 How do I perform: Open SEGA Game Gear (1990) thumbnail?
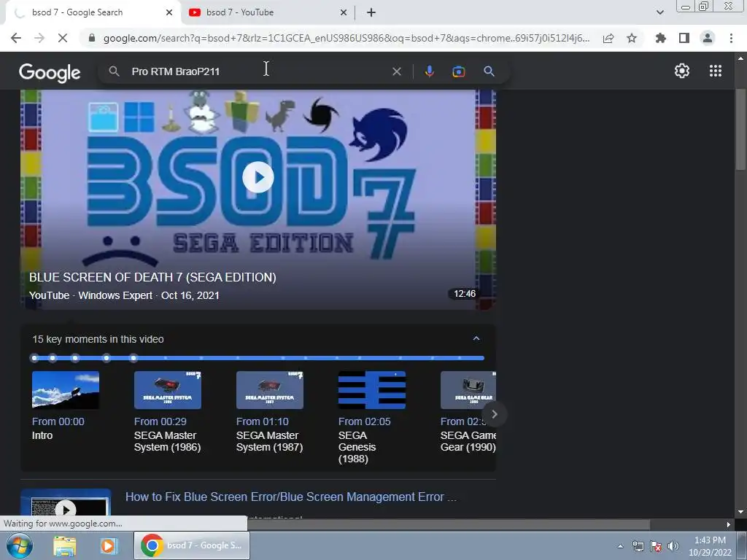click(468, 390)
